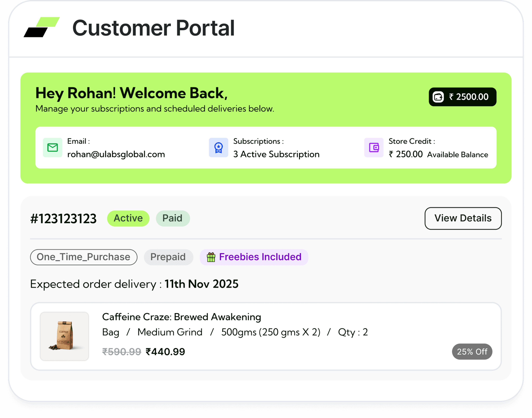Click the gift box icon beside Freebies

pos(211,257)
